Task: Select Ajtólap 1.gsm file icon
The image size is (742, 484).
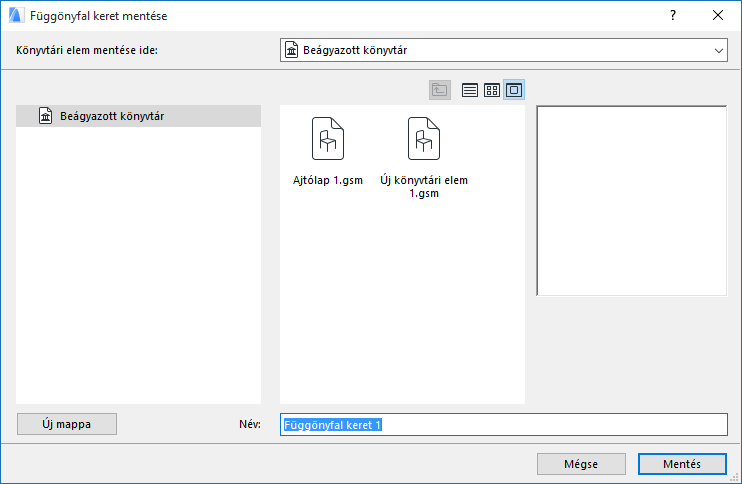Action: [328, 139]
